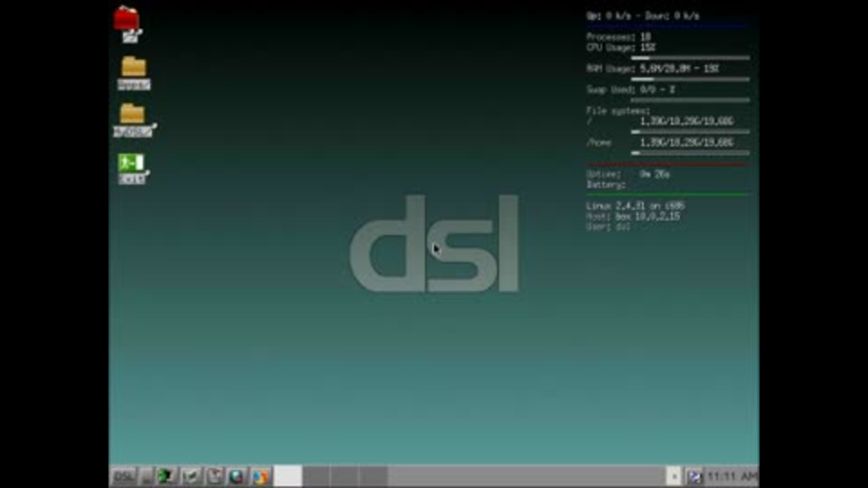Launch the checkmark icon in taskbar
Screen dimensions: 868x488
click(191, 476)
